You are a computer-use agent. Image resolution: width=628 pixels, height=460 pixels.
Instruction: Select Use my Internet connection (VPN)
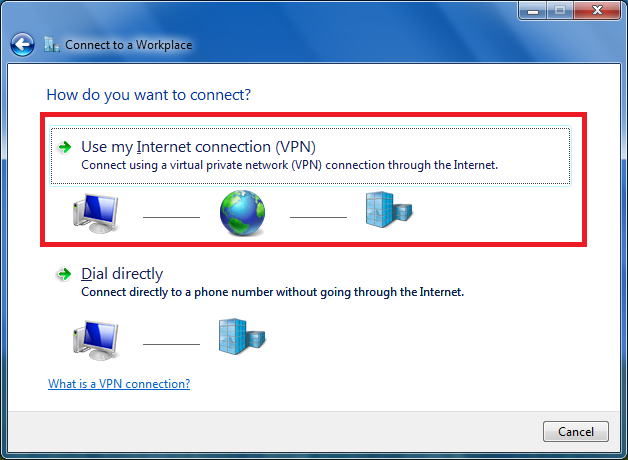point(310,156)
